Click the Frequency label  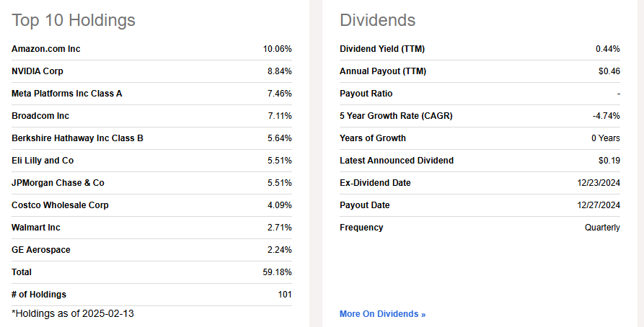[x=361, y=228]
